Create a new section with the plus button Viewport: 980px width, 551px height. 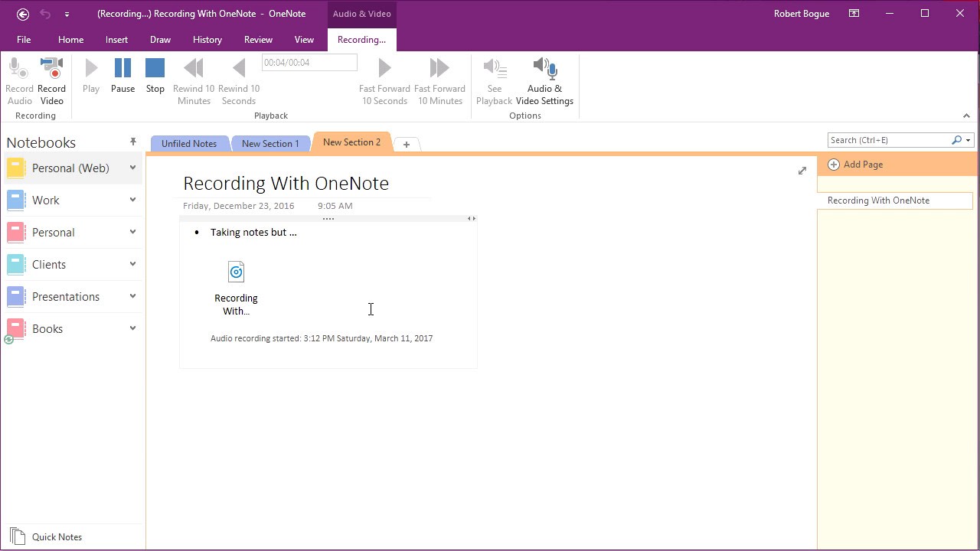click(407, 144)
